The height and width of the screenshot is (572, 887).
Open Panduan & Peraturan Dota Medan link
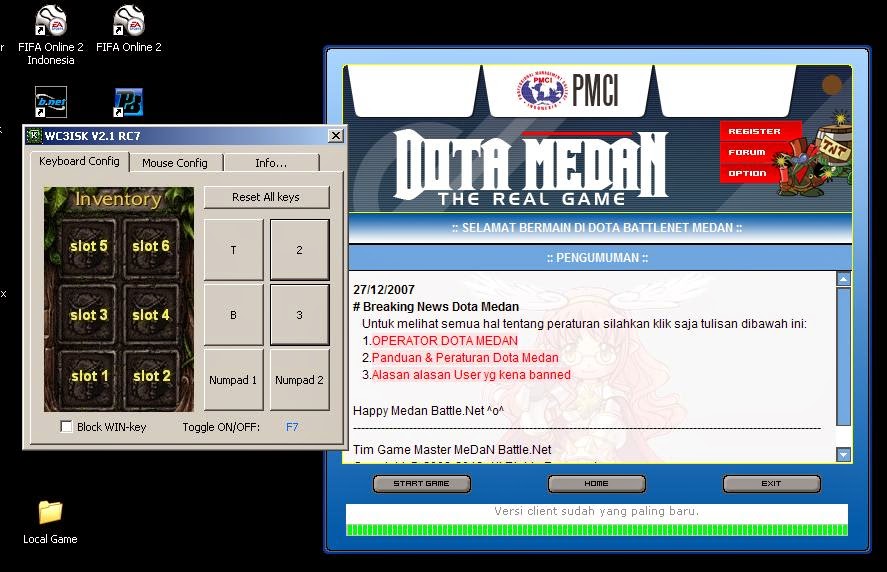[465, 358]
